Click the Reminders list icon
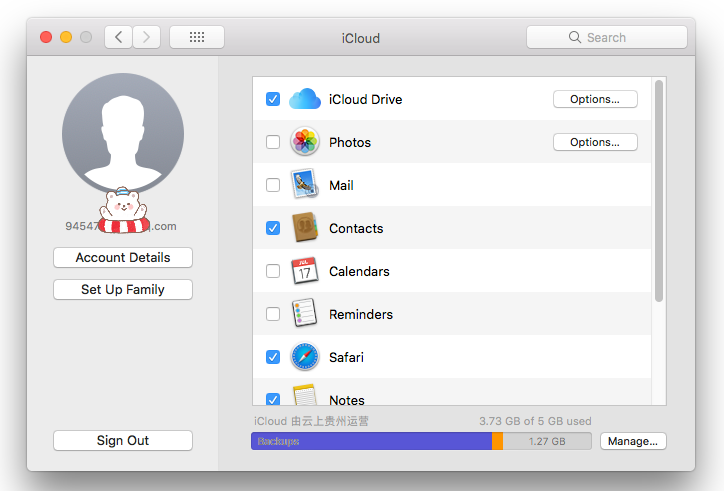The height and width of the screenshot is (491, 724). [305, 313]
